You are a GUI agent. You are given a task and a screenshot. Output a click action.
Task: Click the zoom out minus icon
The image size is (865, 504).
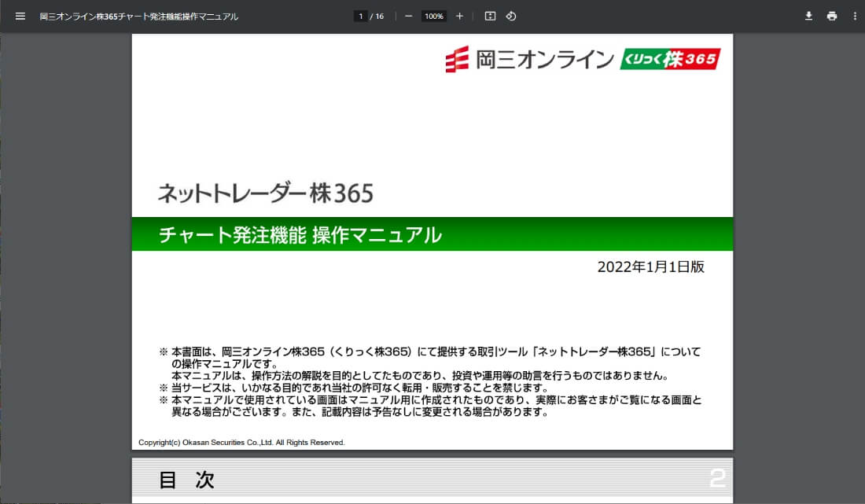click(x=408, y=17)
